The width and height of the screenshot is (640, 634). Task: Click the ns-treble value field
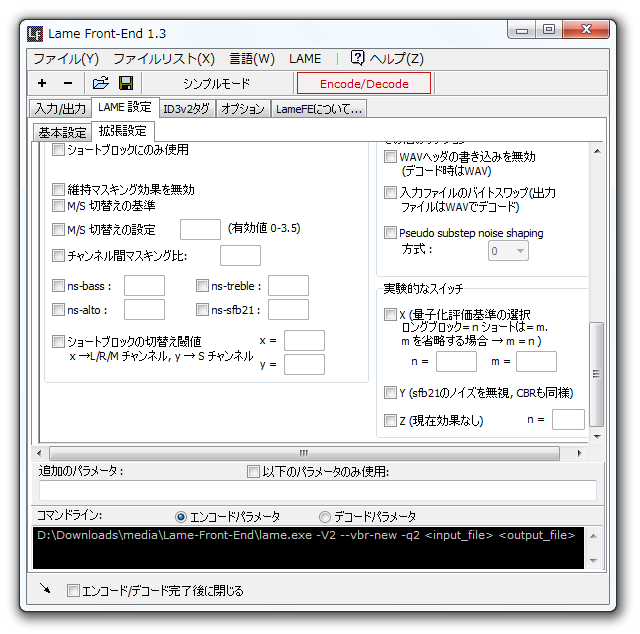click(x=289, y=285)
